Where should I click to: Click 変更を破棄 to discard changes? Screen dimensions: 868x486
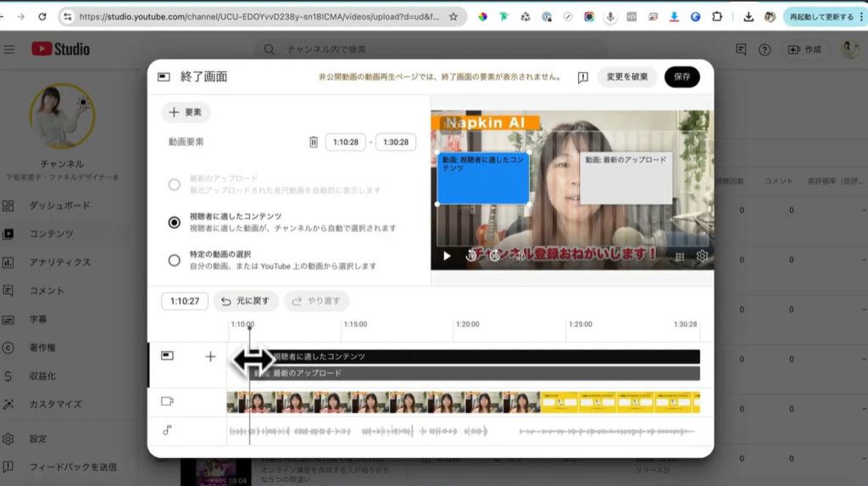(627, 77)
